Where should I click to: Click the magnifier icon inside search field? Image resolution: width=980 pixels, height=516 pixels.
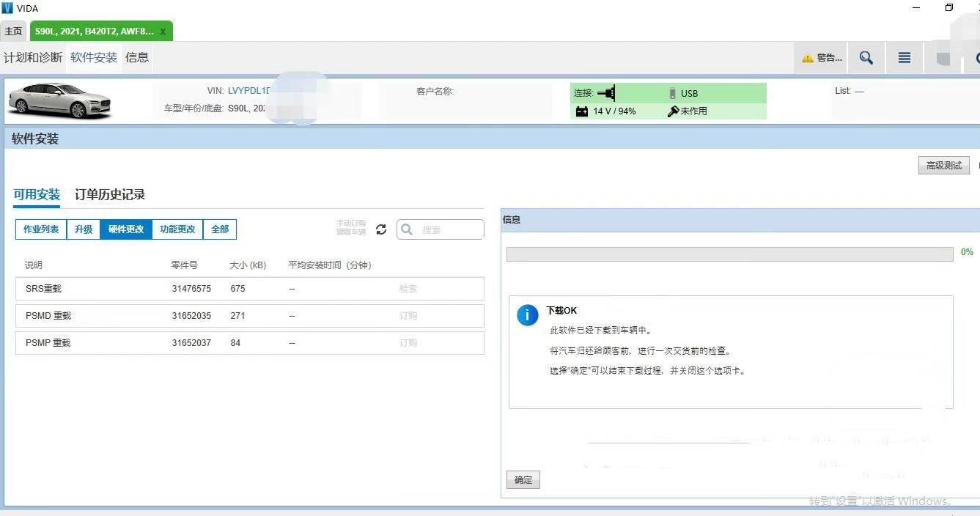(408, 229)
